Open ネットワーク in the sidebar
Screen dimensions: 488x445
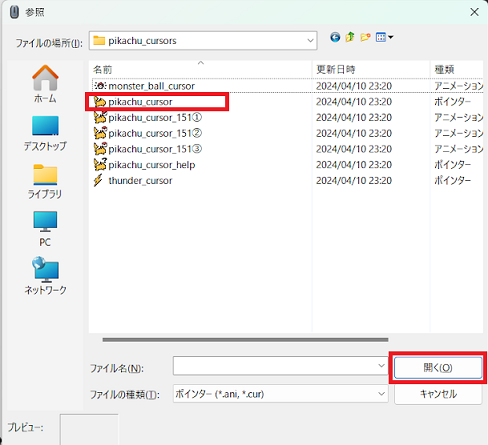pyautogui.click(x=45, y=275)
